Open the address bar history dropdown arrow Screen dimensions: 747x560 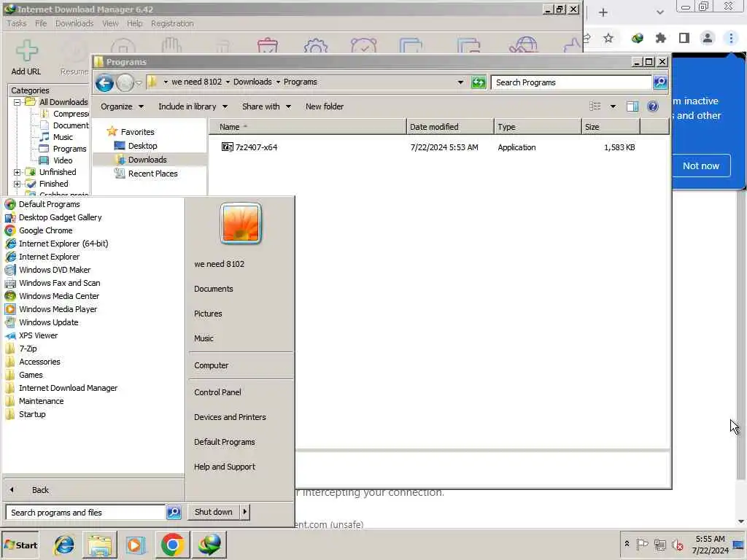coord(460,82)
